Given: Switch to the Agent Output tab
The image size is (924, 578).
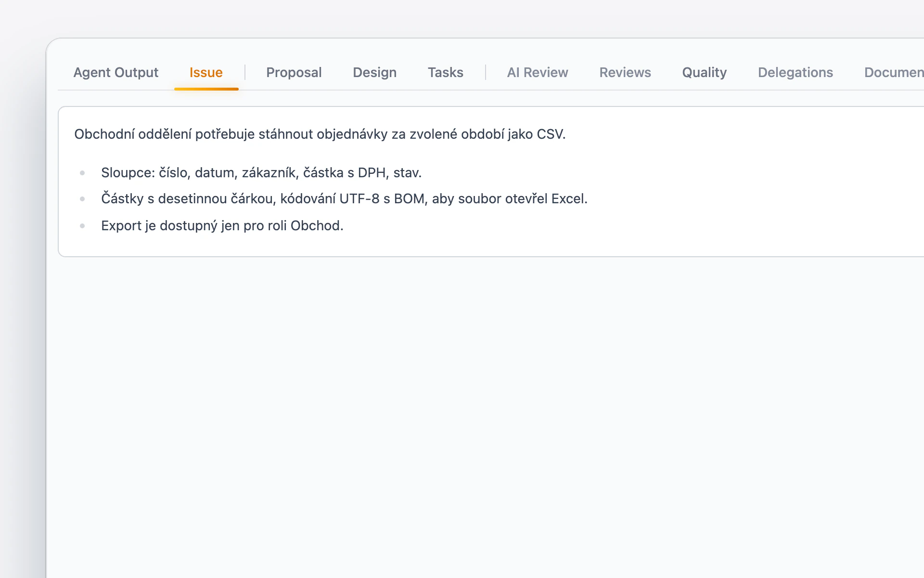Looking at the screenshot, I should click(x=115, y=72).
